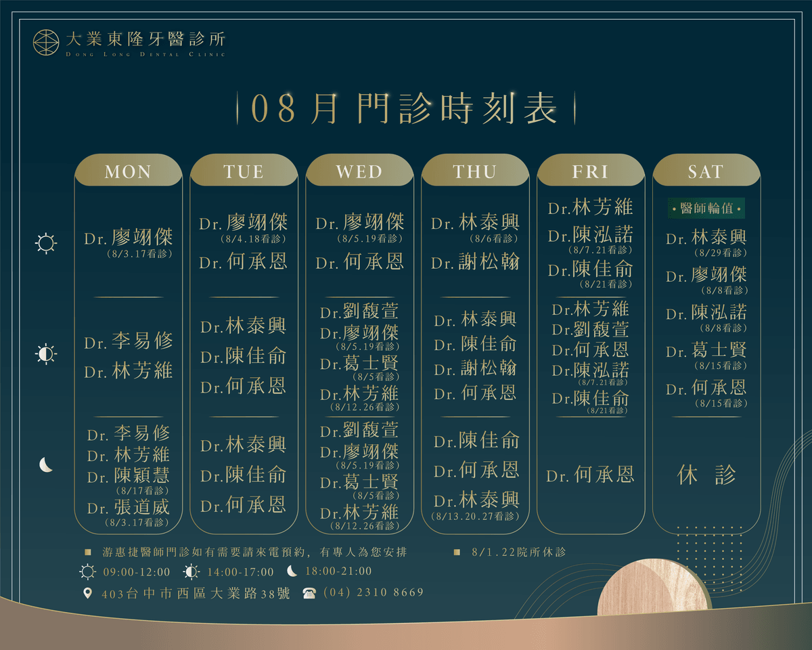Click the 14:00-17:00 time label
Screen dimensions: 812x650
pyautogui.click(x=241, y=573)
